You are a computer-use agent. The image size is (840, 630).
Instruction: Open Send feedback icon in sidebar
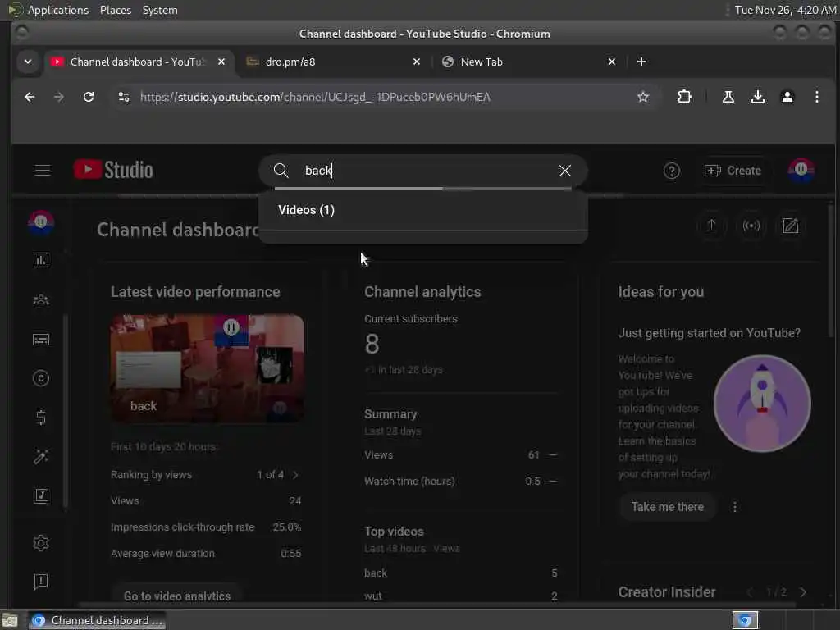41,582
